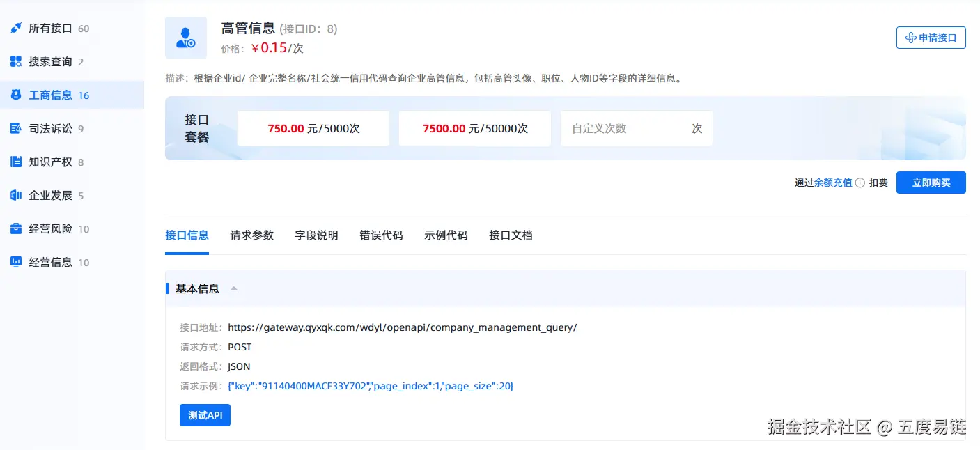Open the 余额充值 link
Image resolution: width=980 pixels, height=450 pixels.
833,183
